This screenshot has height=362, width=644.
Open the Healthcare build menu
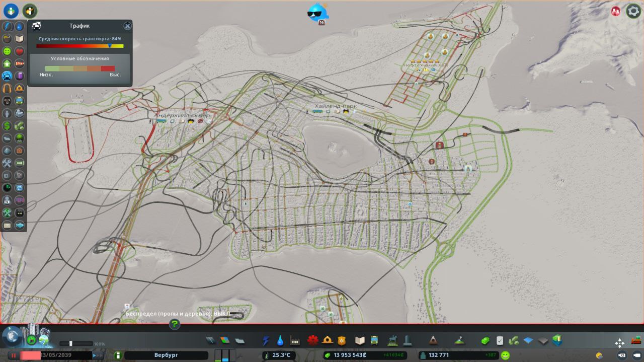(x=313, y=341)
